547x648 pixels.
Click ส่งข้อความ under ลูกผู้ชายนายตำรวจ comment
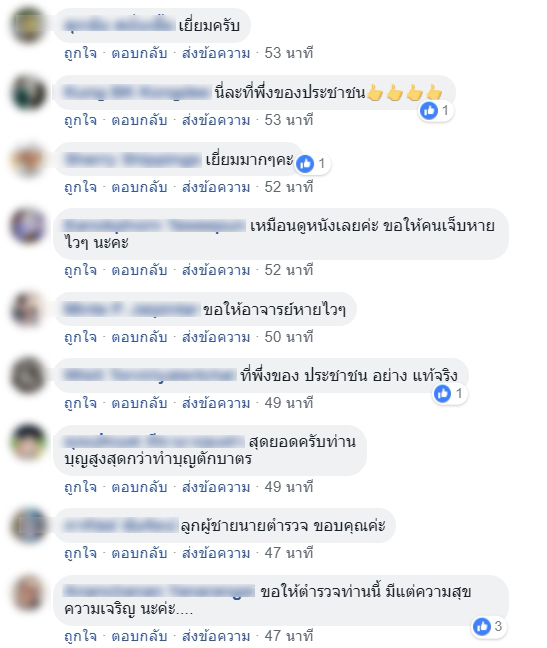[216, 553]
